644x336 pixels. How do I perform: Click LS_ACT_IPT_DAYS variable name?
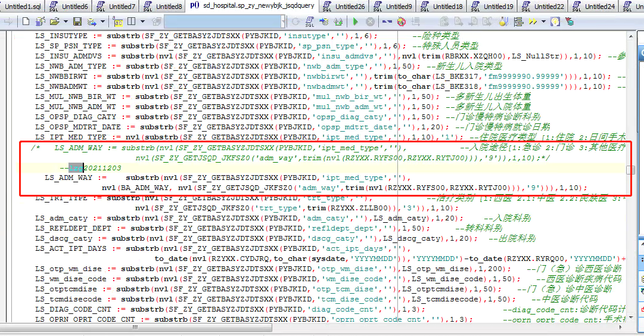71,248
